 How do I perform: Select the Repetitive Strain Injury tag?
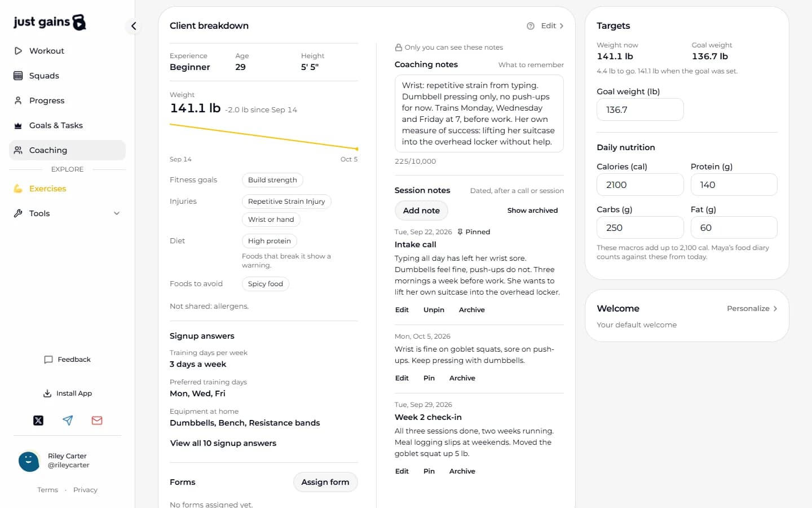click(286, 202)
